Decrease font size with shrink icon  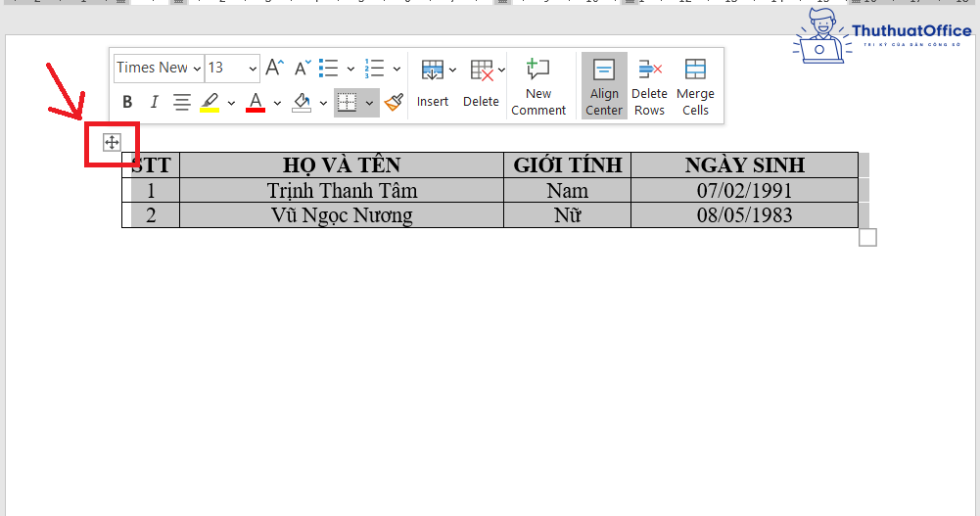click(x=303, y=68)
